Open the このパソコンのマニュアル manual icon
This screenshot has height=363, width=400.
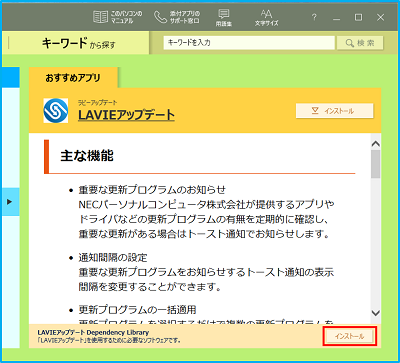click(118, 17)
